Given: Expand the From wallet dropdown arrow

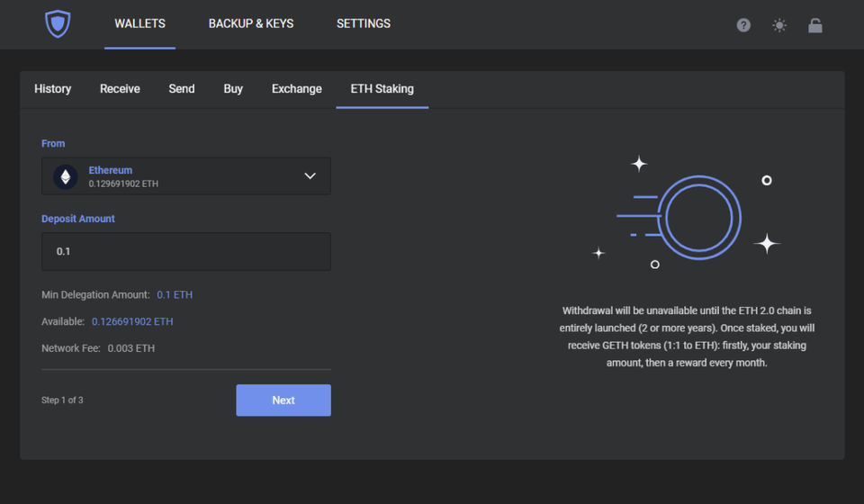Looking at the screenshot, I should pos(310,176).
